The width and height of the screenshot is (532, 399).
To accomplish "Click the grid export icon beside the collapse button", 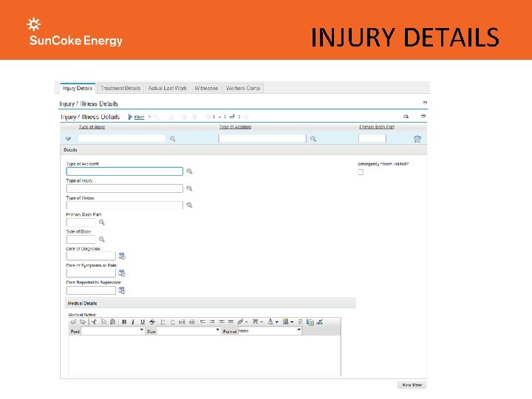I will click(406, 117).
